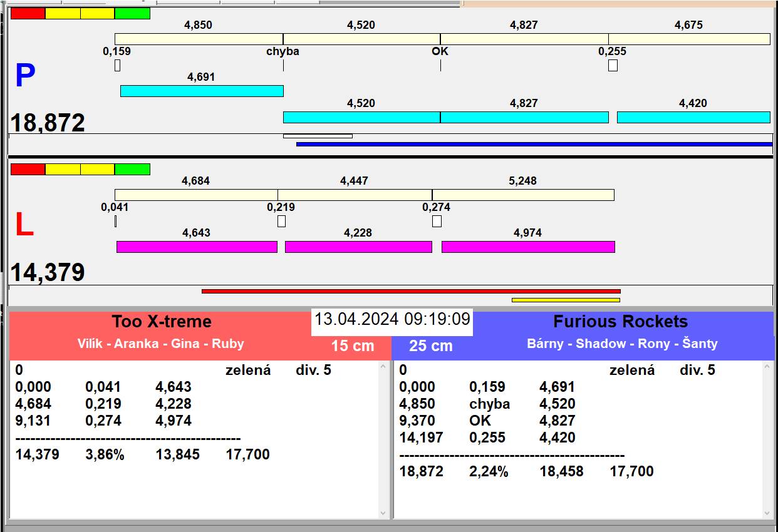Click dog names Bárny - Shadow - Rony - Šanty
The width and height of the screenshot is (778, 532).
click(x=622, y=344)
